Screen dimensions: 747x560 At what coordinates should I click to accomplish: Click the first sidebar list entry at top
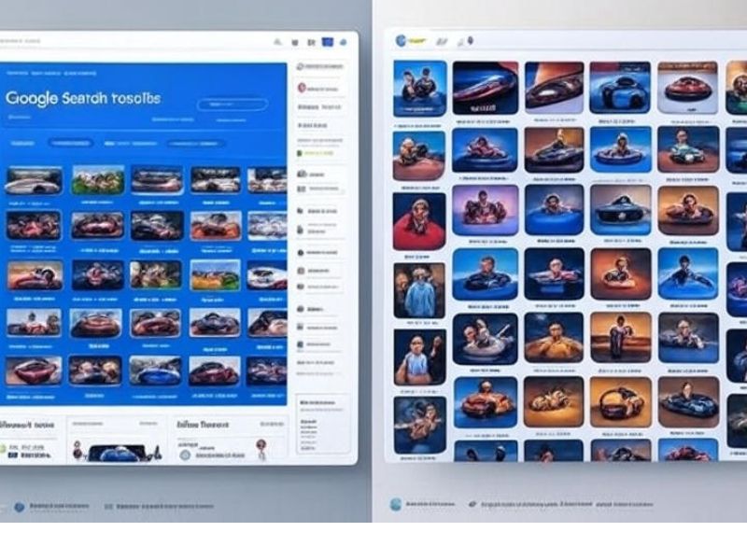[x=322, y=67]
